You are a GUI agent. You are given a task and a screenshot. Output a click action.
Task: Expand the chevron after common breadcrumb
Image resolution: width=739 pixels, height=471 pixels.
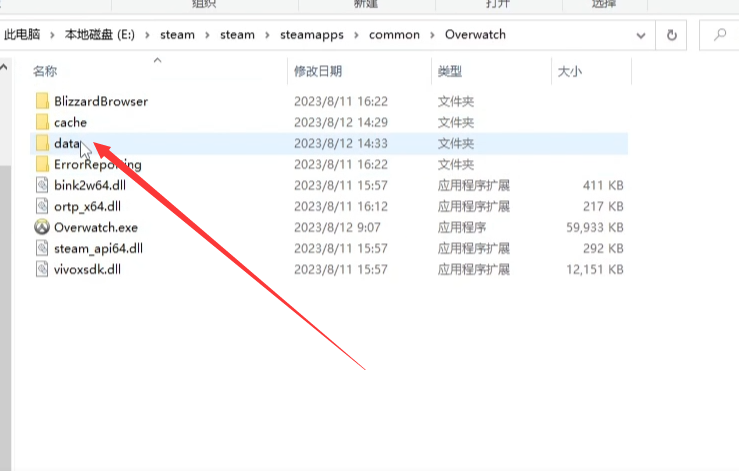pyautogui.click(x=432, y=35)
